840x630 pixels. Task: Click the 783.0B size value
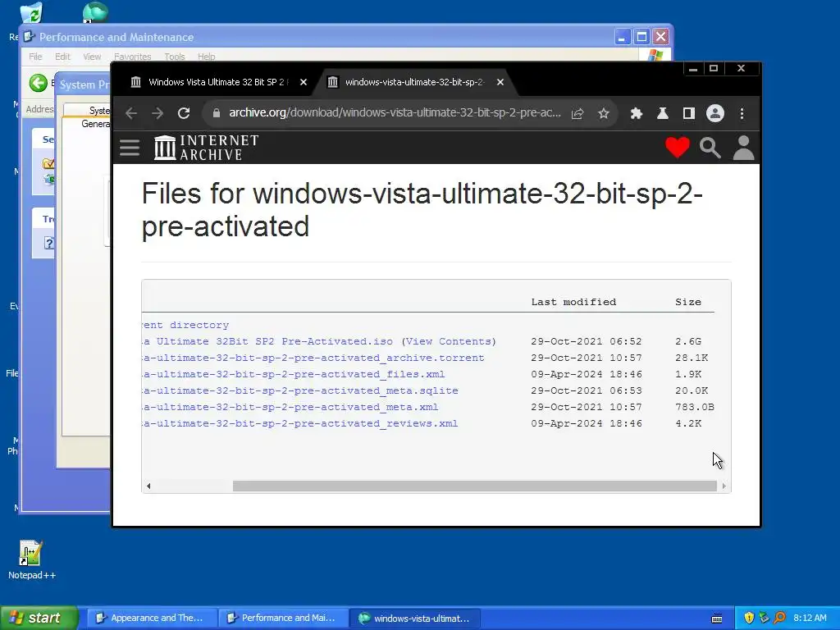(x=694, y=407)
